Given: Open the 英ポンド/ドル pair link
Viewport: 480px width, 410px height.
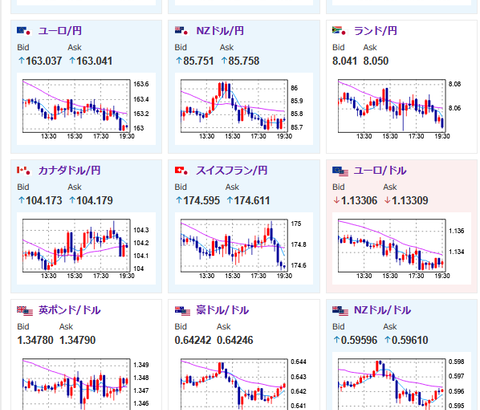Looking at the screenshot, I should pos(69,310).
